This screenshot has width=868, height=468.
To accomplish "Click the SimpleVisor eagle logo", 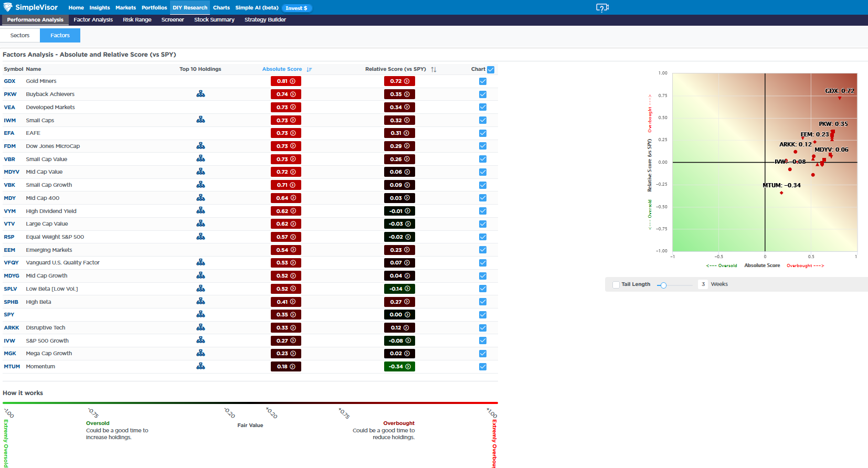I will pyautogui.click(x=8, y=7).
